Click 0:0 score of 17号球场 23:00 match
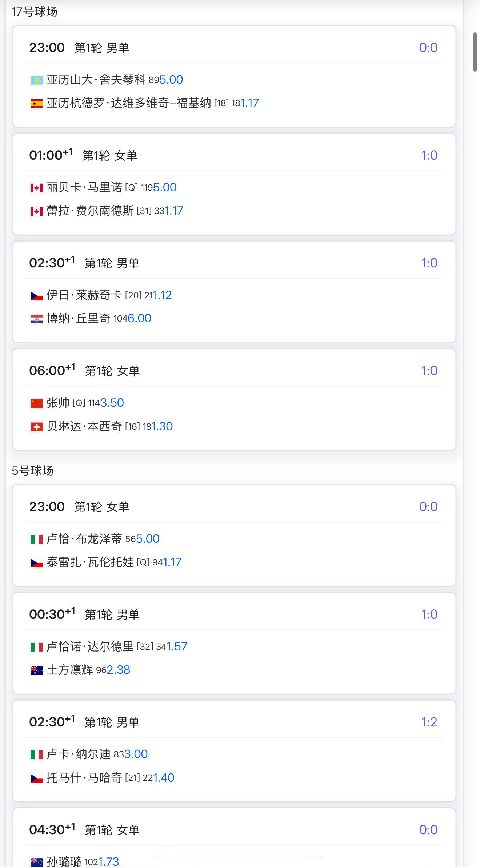This screenshot has width=480, height=868. click(428, 48)
